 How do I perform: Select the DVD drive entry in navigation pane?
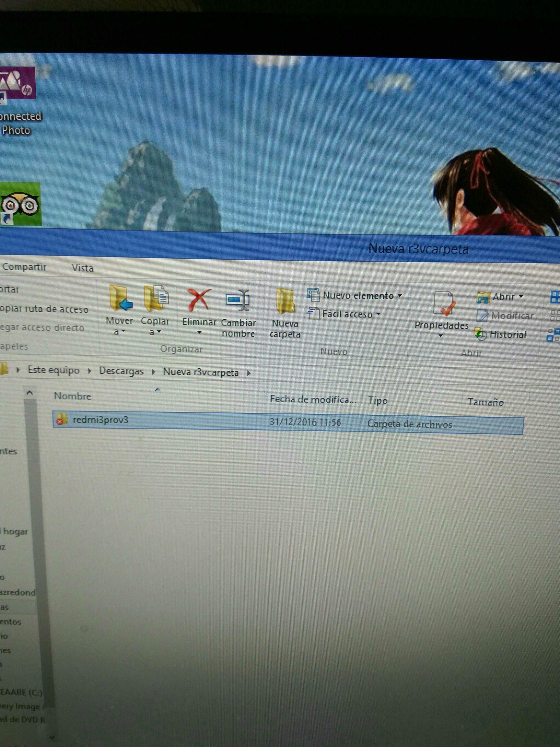22,719
